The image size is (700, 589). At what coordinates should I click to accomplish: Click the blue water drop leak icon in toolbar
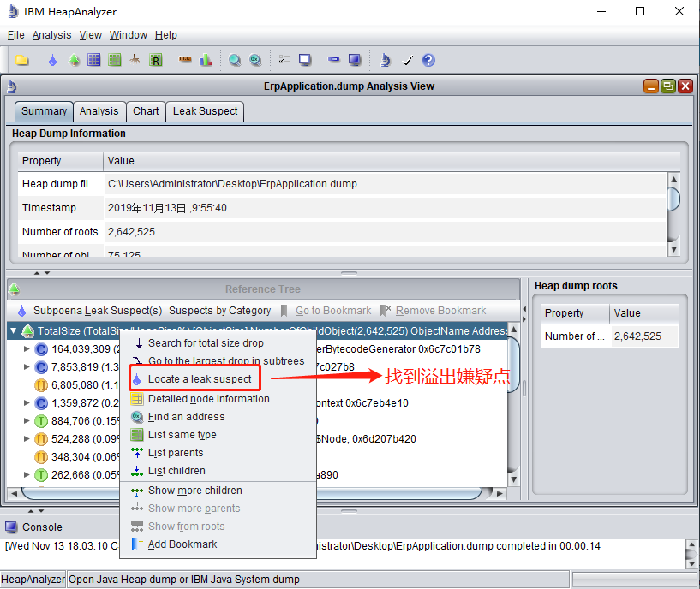tap(52, 60)
